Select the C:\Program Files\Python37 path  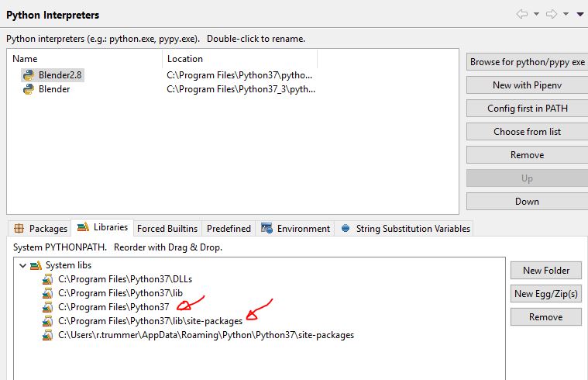point(114,307)
